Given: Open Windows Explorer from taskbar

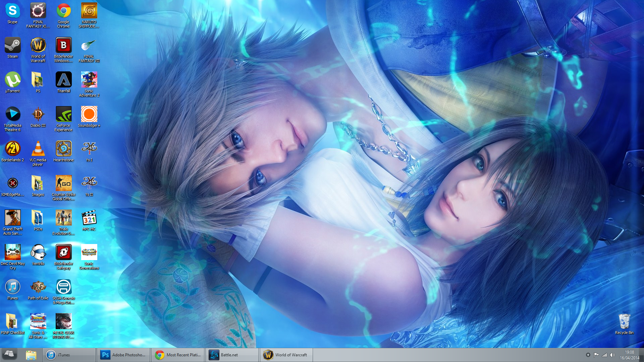Looking at the screenshot, I should [31, 355].
